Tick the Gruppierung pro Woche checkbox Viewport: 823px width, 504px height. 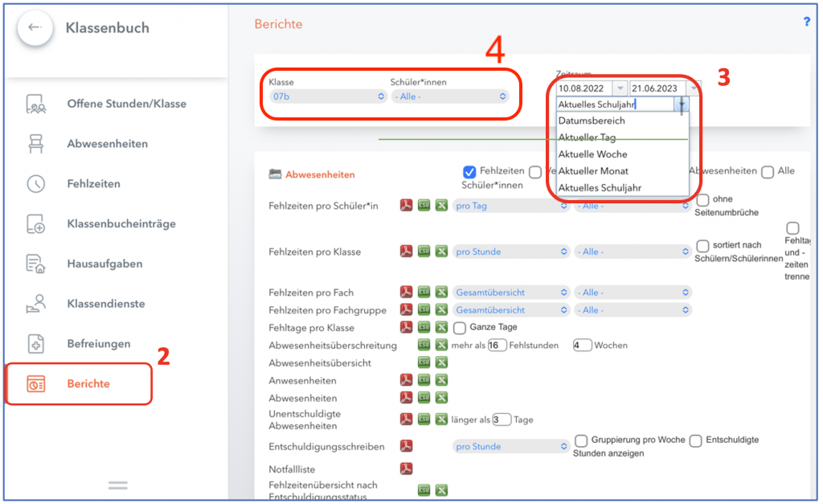pos(582,440)
